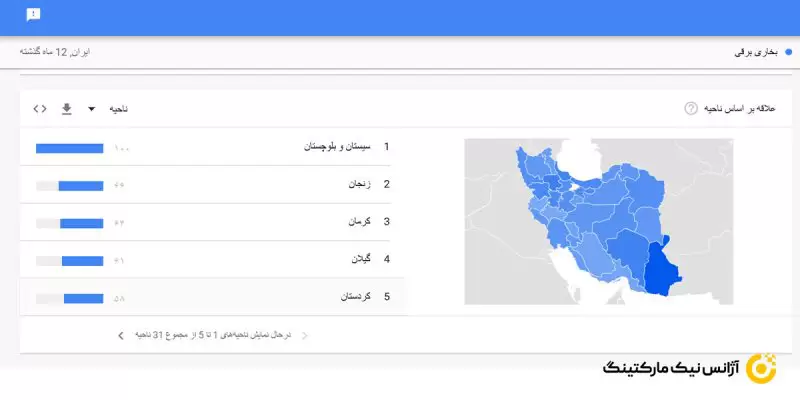Click the previous page arrow in the pagination
The width and height of the screenshot is (800, 400).
[x=305, y=335]
